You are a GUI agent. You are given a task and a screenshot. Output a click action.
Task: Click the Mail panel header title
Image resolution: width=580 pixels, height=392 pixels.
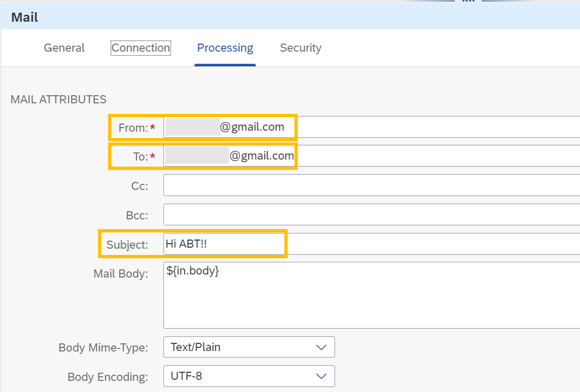(x=25, y=17)
